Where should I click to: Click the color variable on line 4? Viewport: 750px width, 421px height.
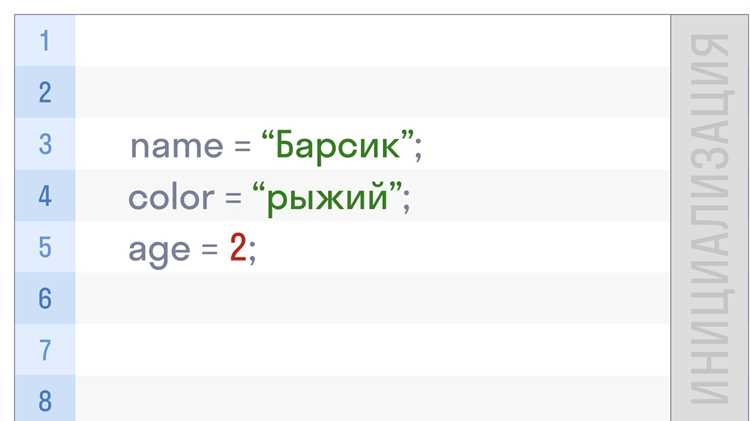click(x=171, y=197)
